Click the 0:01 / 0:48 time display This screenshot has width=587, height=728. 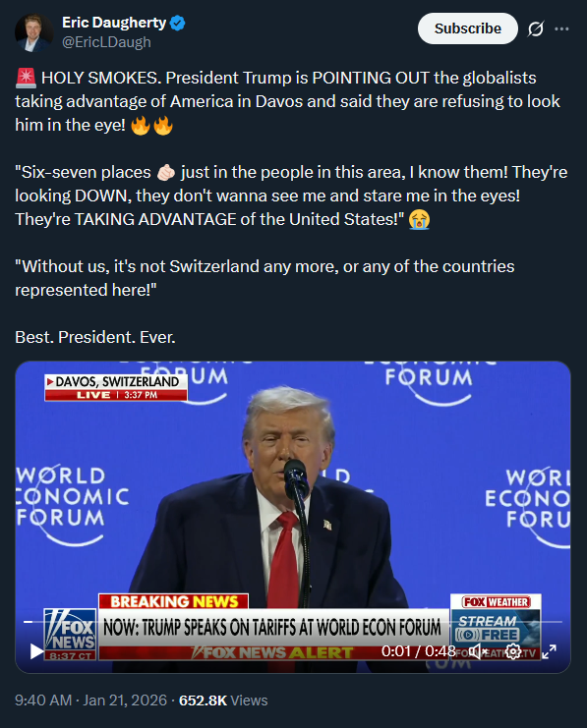pyautogui.click(x=418, y=651)
